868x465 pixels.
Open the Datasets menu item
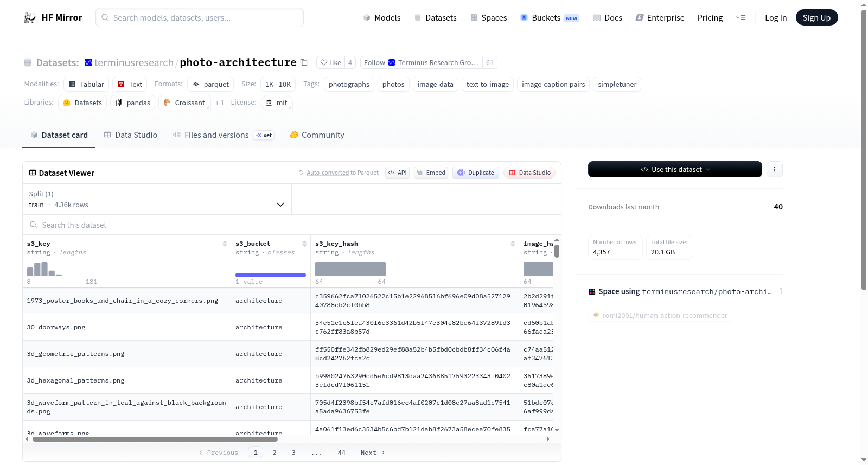pyautogui.click(x=436, y=18)
